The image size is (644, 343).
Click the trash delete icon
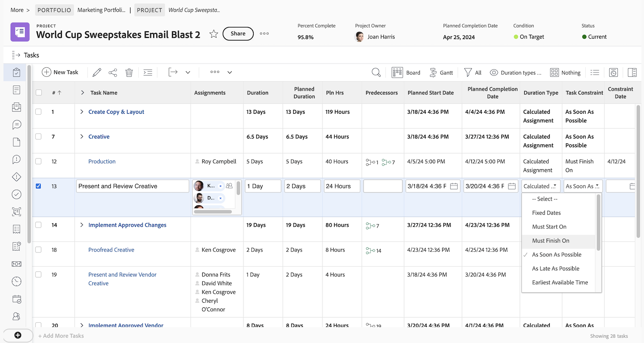[129, 73]
